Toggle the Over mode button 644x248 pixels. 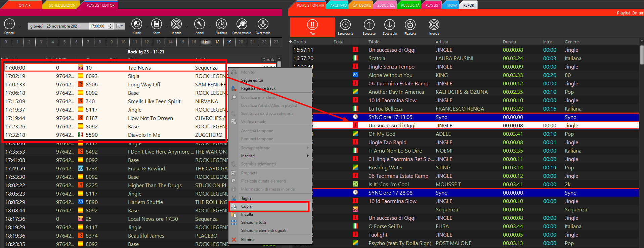pyautogui.click(x=263, y=27)
